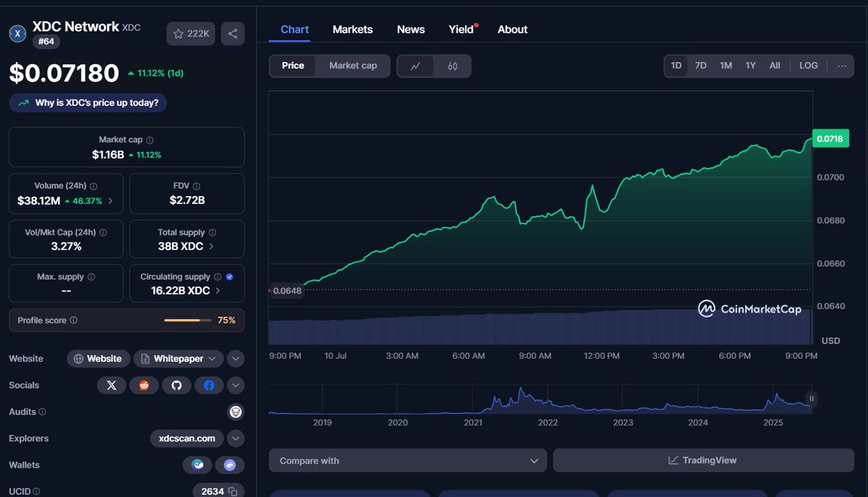Add XDC to watchlist with star
Viewport: 868px width, 497px height.
click(191, 33)
